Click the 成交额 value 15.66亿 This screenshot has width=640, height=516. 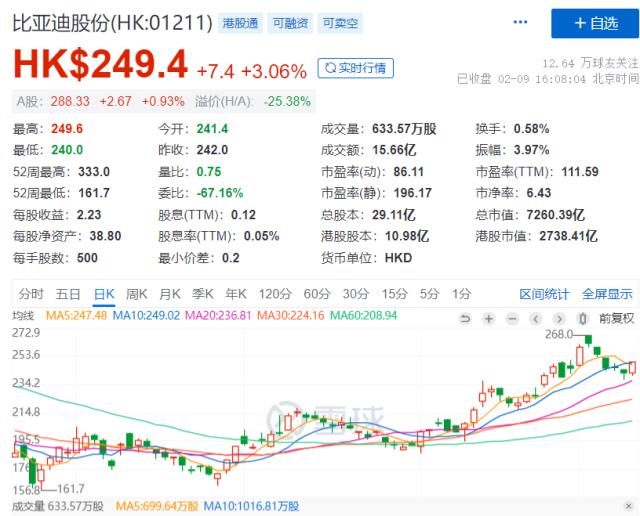394,150
